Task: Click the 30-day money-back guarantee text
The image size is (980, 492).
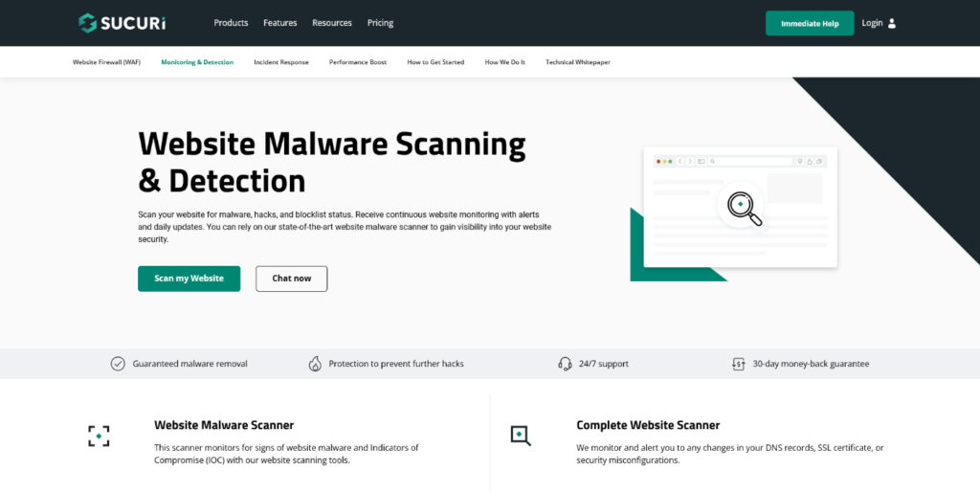Action: (811, 364)
